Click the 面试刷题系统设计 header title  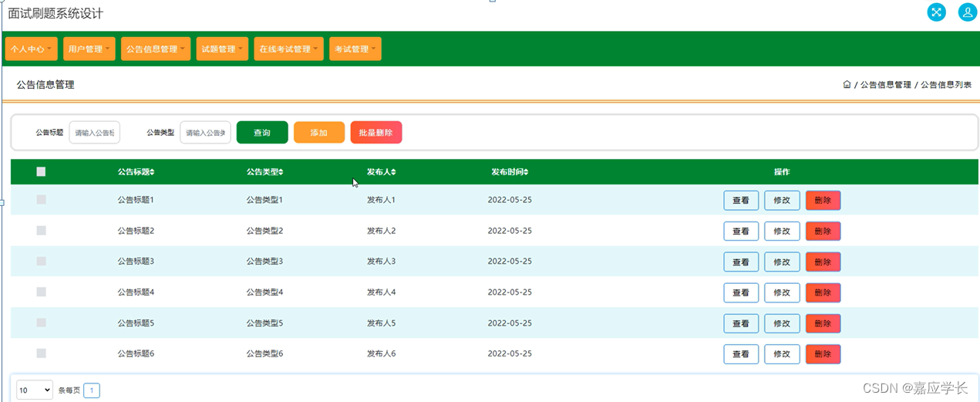[x=56, y=13]
